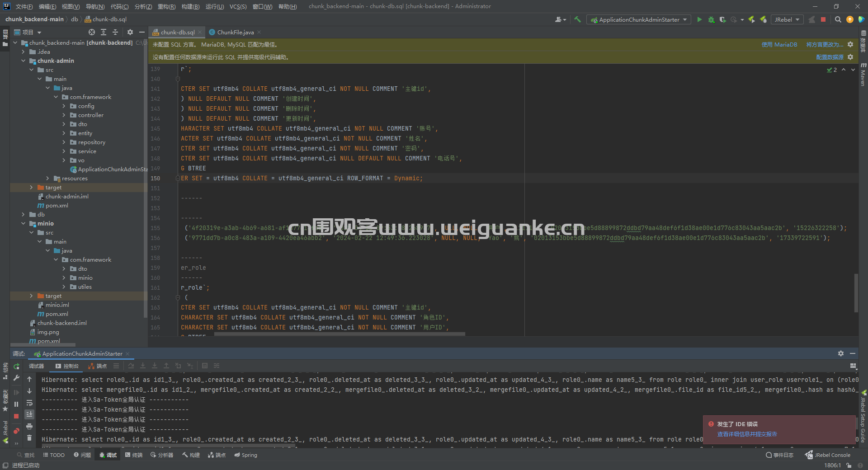
Task: Open the TODO tool window tab
Action: pyautogui.click(x=54, y=455)
